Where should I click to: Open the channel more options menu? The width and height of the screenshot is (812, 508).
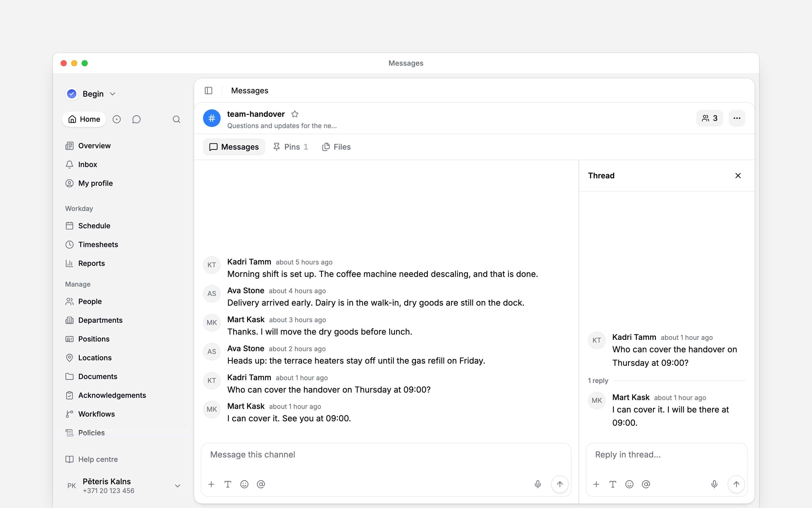click(737, 118)
